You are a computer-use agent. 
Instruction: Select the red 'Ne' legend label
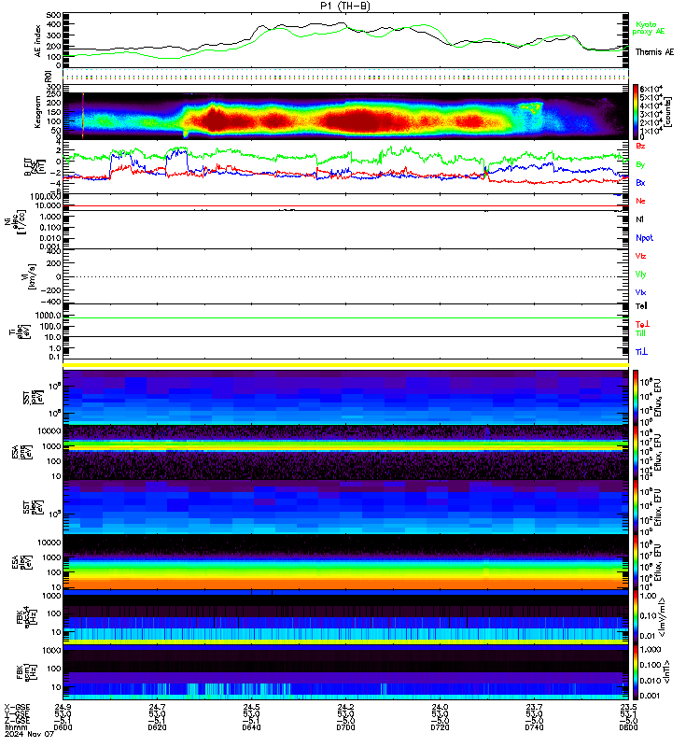(640, 201)
